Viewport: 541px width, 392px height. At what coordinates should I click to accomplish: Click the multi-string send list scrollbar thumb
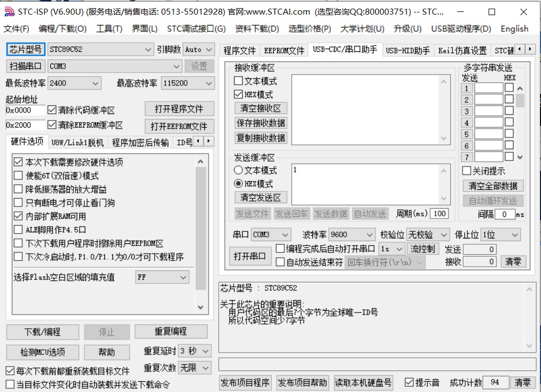(520, 101)
